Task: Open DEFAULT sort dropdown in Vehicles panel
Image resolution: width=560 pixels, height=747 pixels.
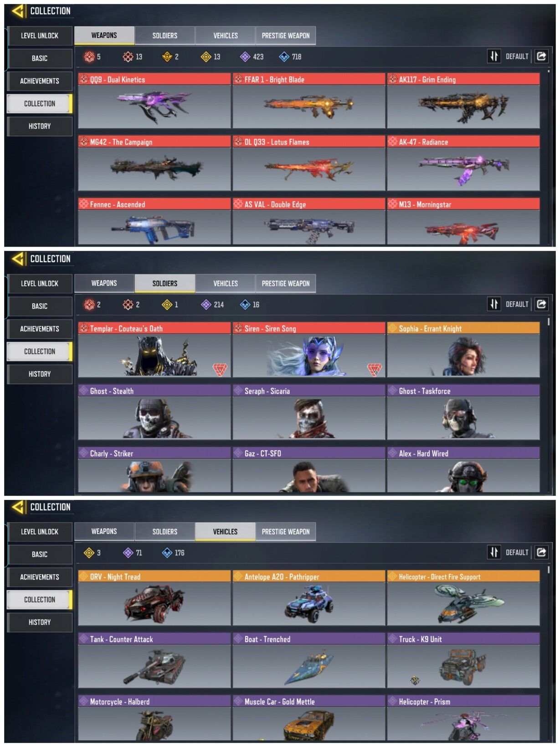Action: pyautogui.click(x=517, y=552)
